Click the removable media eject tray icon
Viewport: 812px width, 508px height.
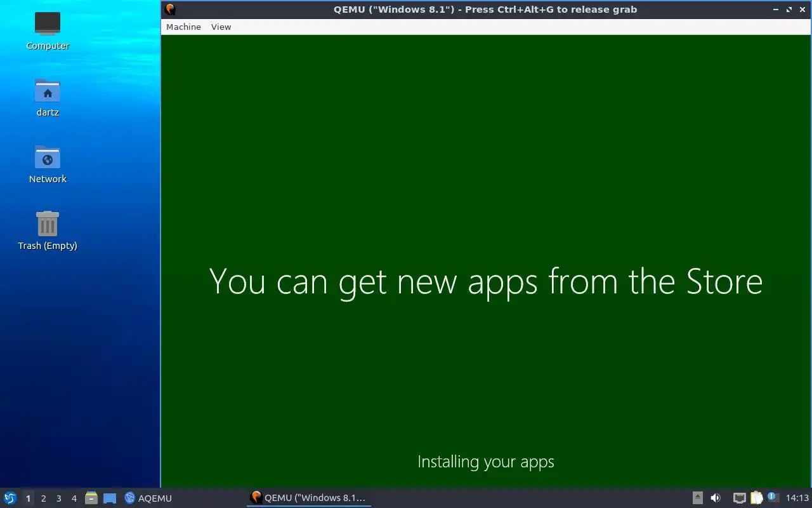click(x=697, y=498)
